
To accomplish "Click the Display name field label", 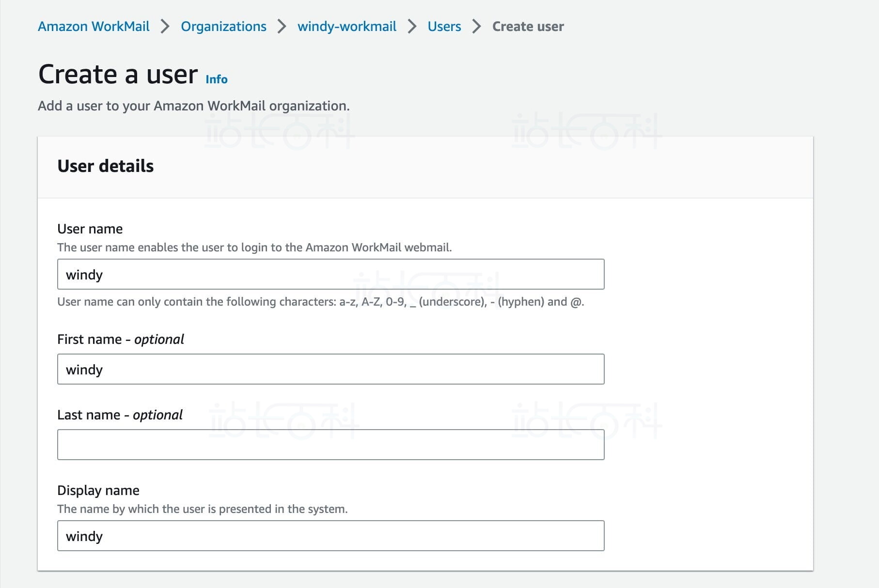I will tap(98, 490).
